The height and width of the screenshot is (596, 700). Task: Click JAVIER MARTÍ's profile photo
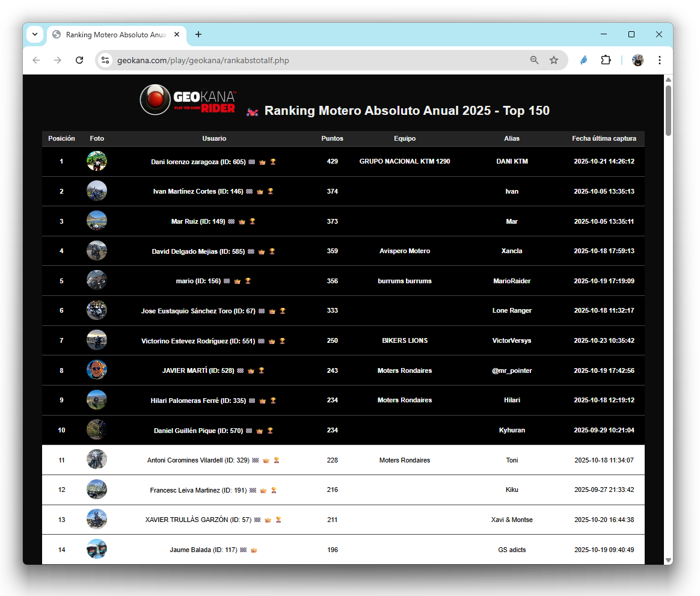[x=97, y=370]
